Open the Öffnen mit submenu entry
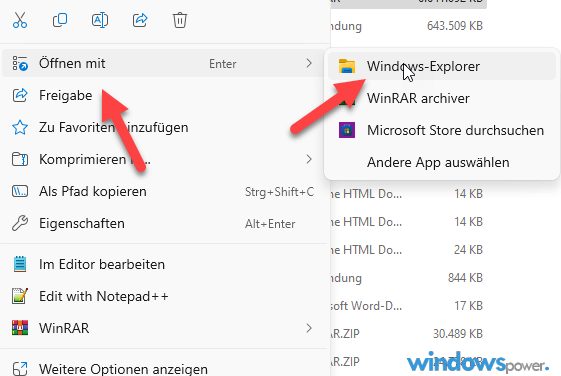Viewport: 561px width, 376px height. click(x=163, y=63)
